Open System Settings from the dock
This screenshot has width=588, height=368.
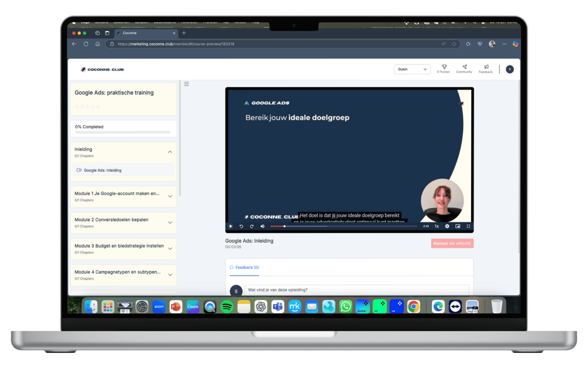(x=142, y=306)
